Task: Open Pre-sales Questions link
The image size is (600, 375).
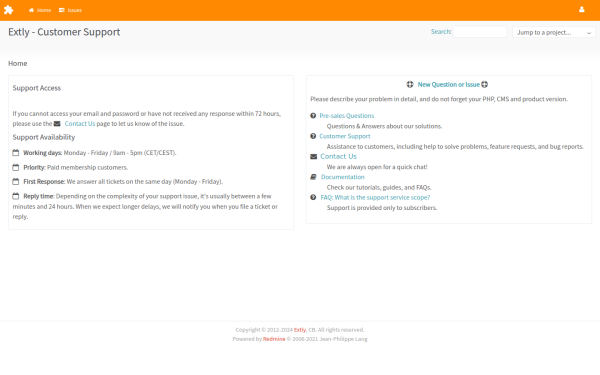Action: (347, 116)
